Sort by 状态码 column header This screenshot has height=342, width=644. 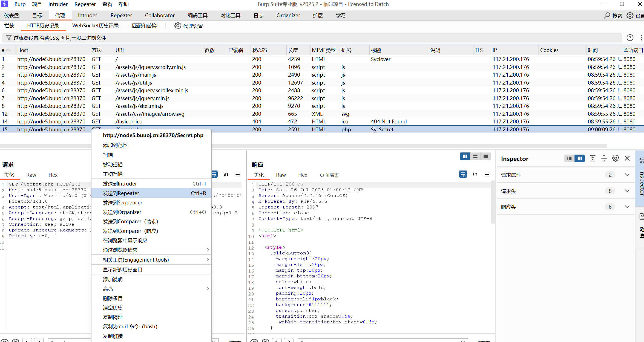coord(268,50)
